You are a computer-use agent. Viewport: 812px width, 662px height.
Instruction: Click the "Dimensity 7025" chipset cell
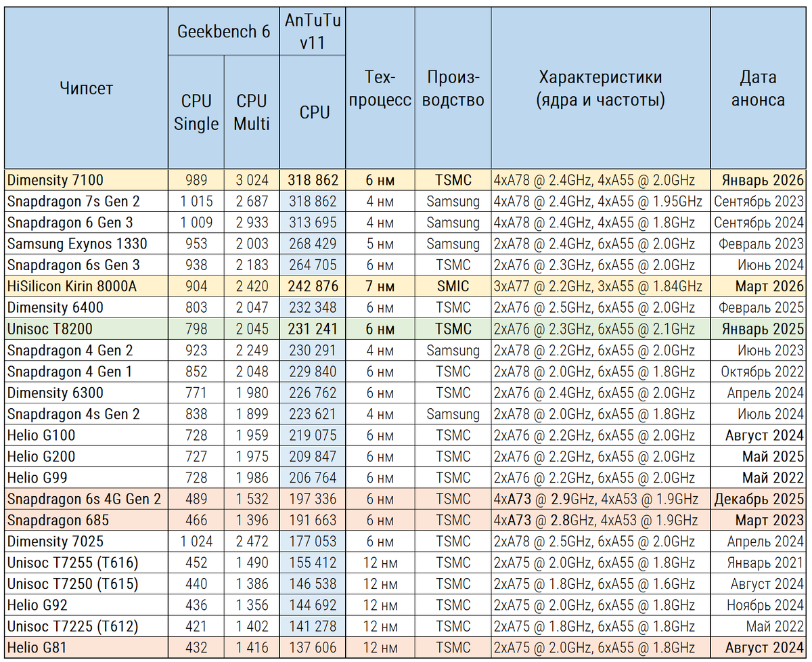point(86,542)
